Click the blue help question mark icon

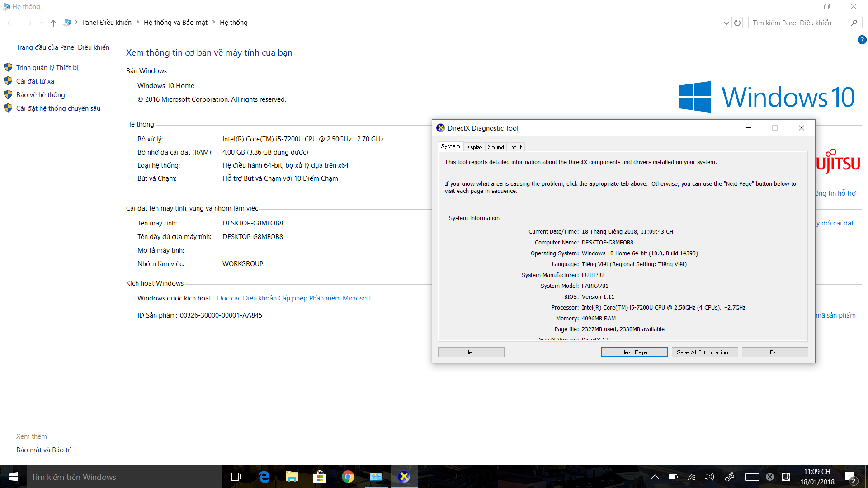862,40
